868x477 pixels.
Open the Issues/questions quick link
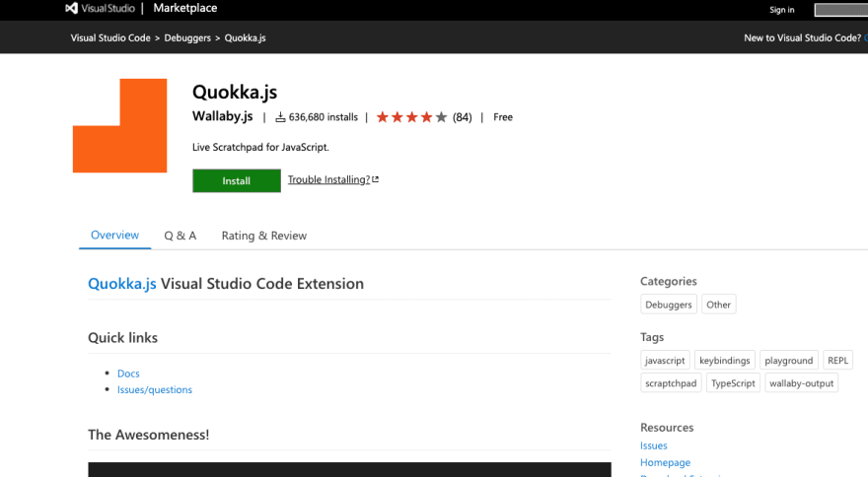155,389
